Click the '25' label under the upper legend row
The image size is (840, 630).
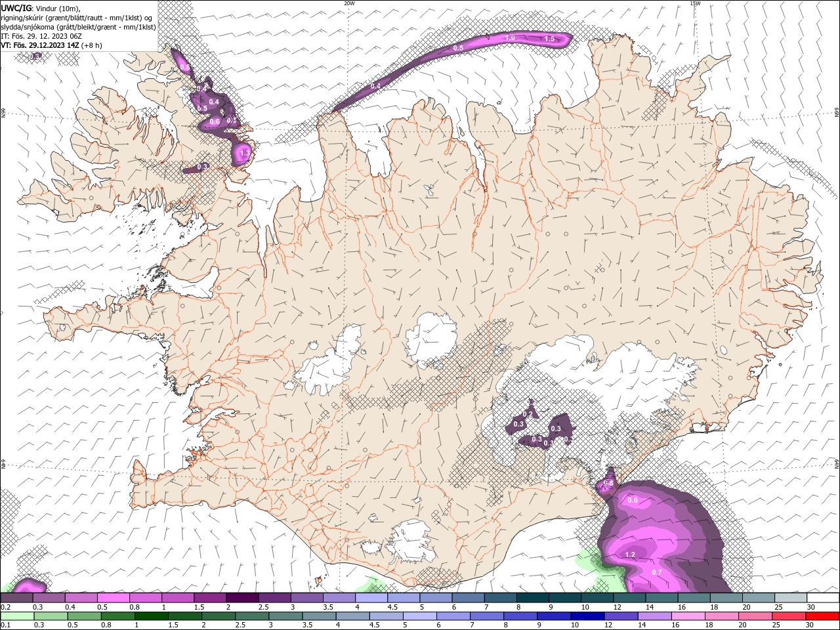(778, 607)
